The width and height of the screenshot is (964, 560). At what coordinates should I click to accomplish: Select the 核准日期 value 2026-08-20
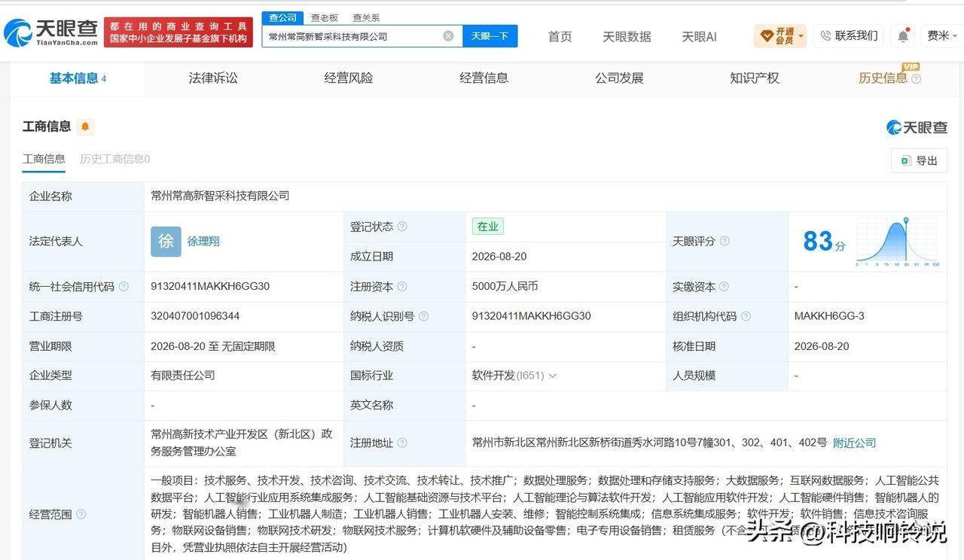(822, 346)
